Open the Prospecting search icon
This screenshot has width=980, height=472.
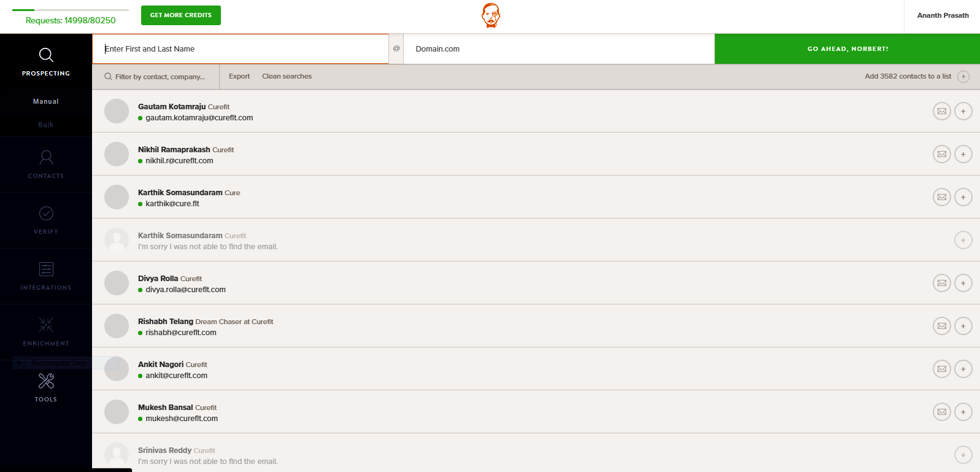[x=46, y=55]
